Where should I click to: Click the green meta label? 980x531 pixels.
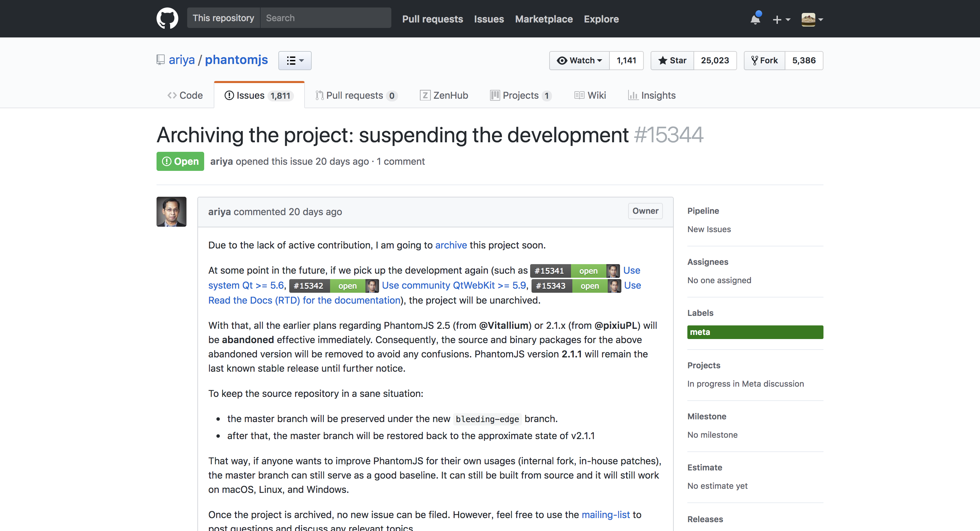(x=755, y=332)
